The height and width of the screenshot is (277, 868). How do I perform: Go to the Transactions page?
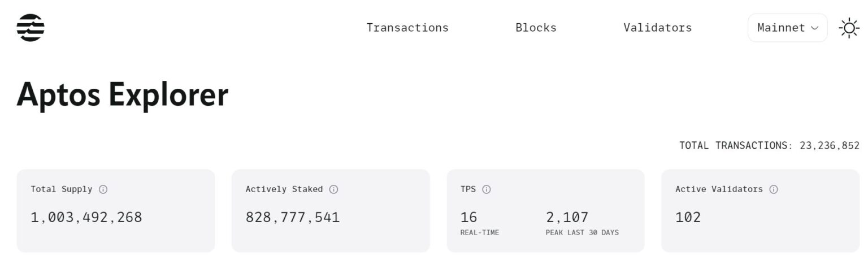click(407, 28)
